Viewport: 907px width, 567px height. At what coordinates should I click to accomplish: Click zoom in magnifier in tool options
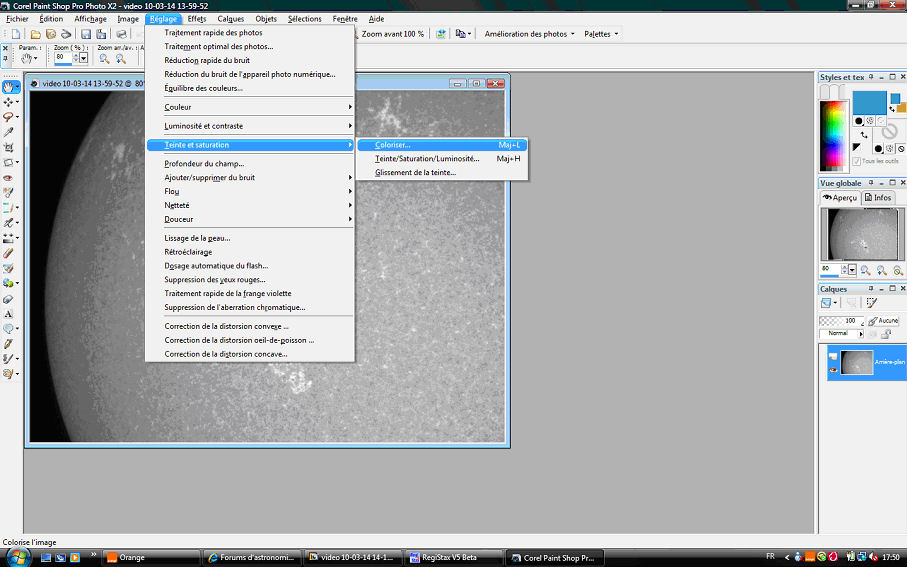pos(120,58)
